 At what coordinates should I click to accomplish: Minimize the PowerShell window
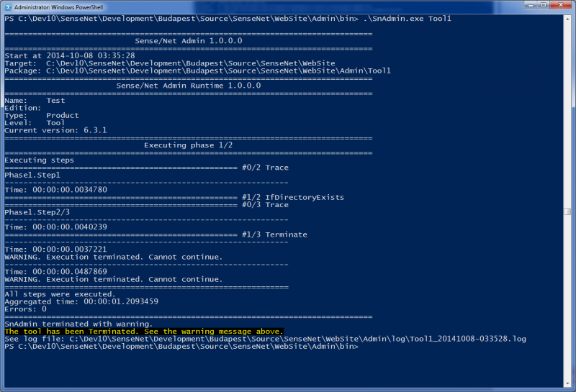531,5
